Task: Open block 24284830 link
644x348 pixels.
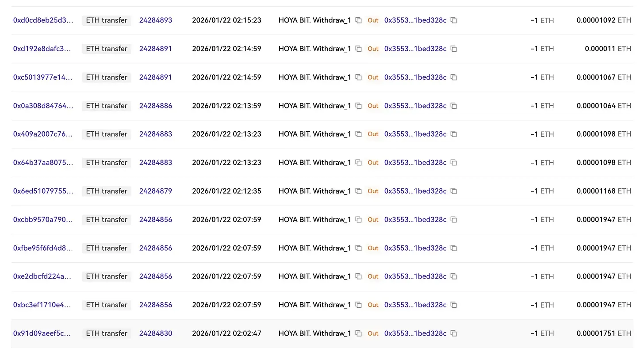Action: click(x=156, y=333)
